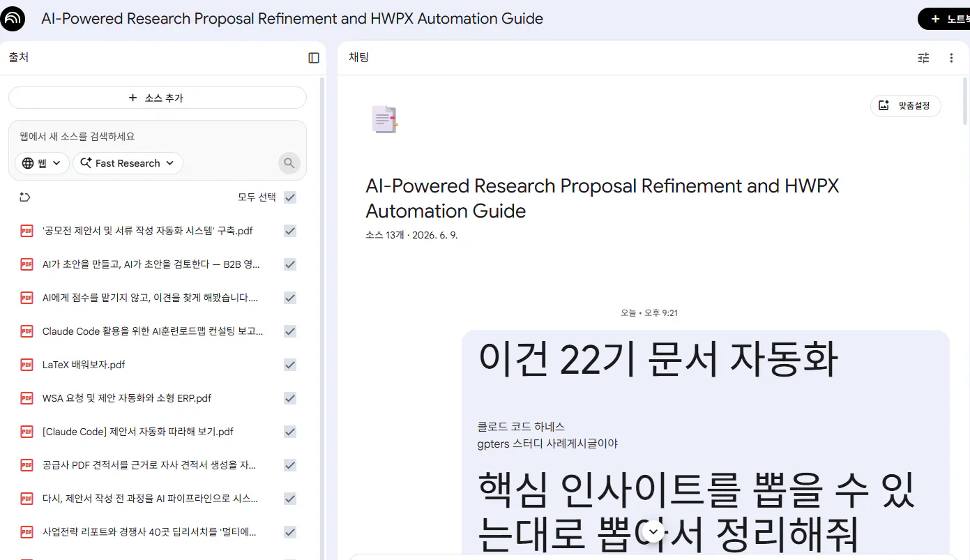The height and width of the screenshot is (560, 970).
Task: Click the notebook title heading in chat
Action: (x=603, y=198)
